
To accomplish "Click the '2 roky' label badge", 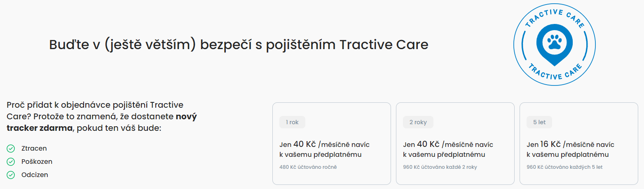I will click(x=418, y=122).
